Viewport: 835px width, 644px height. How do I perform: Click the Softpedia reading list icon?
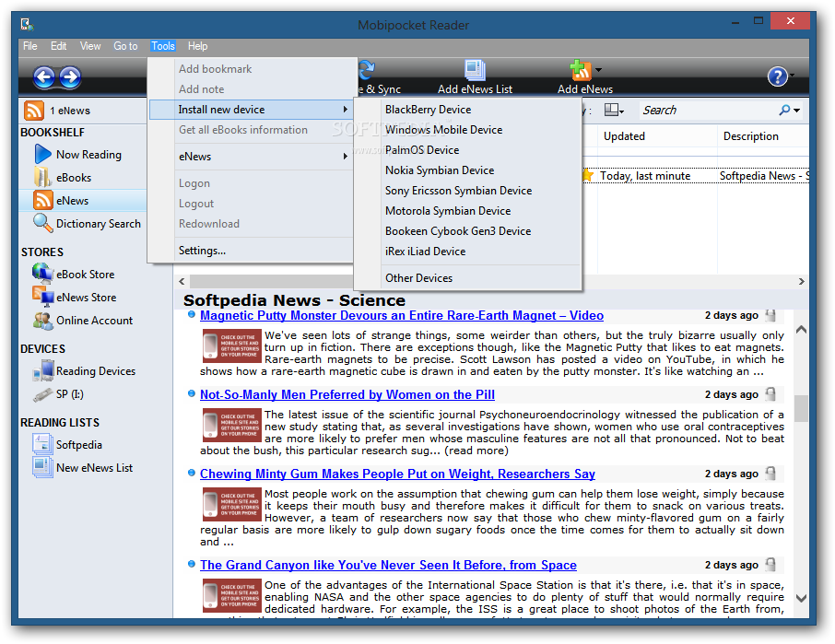point(42,444)
